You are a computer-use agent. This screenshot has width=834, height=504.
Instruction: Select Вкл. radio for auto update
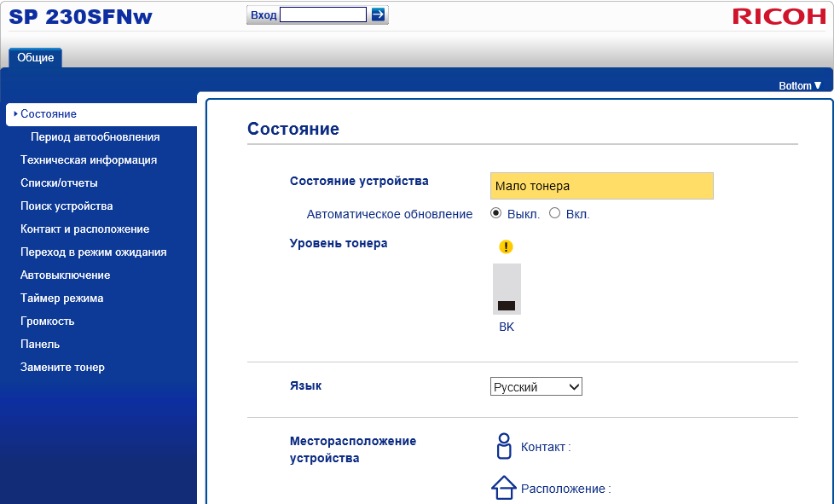point(555,213)
